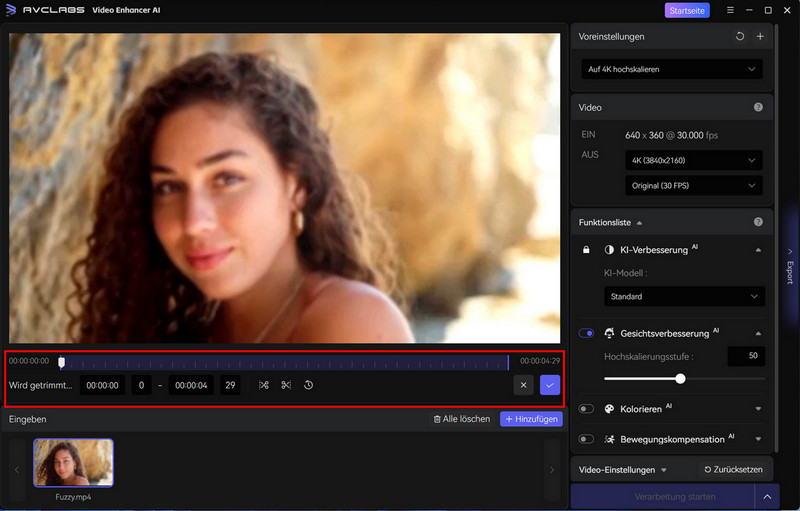
Task: Open the 4K (3840x2160) resolution dropdown
Action: [694, 160]
